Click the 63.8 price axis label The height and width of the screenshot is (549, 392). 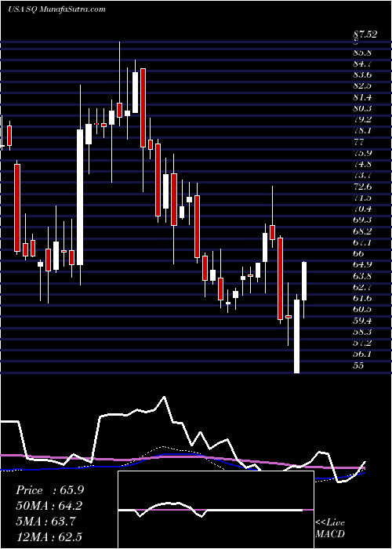tap(363, 276)
